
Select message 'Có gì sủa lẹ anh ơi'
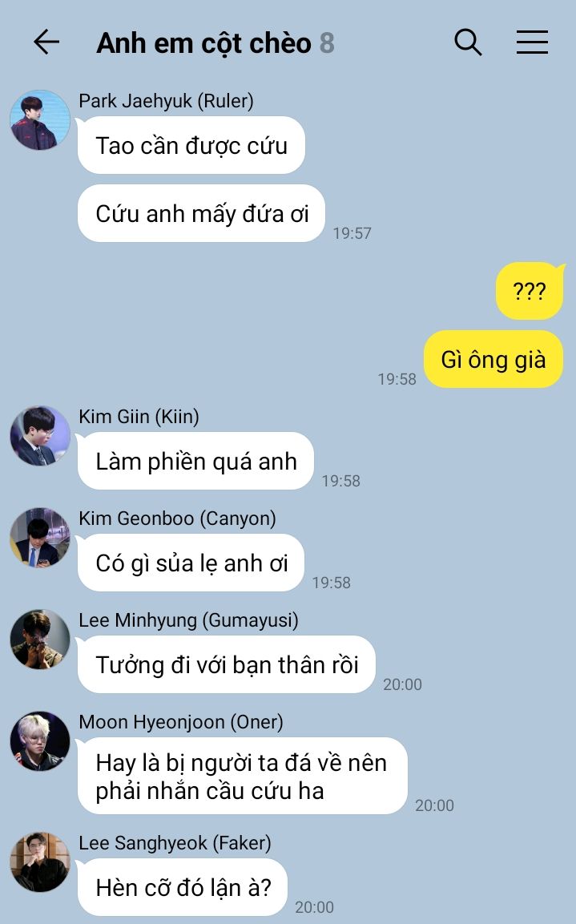(x=191, y=563)
